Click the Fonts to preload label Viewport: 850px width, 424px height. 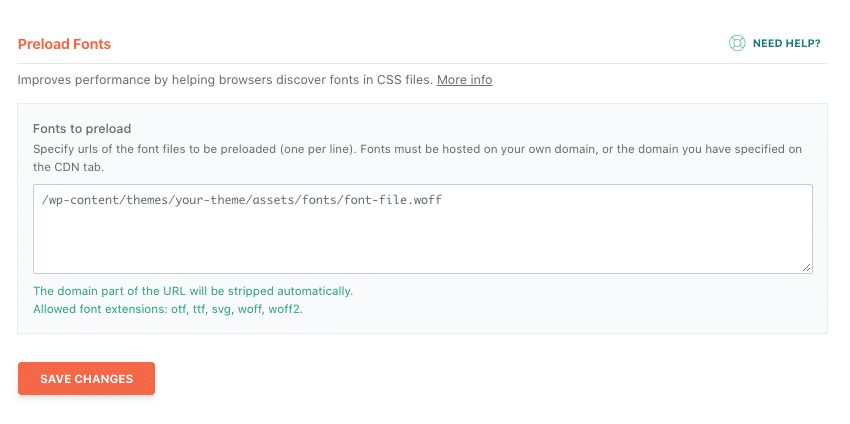point(82,129)
